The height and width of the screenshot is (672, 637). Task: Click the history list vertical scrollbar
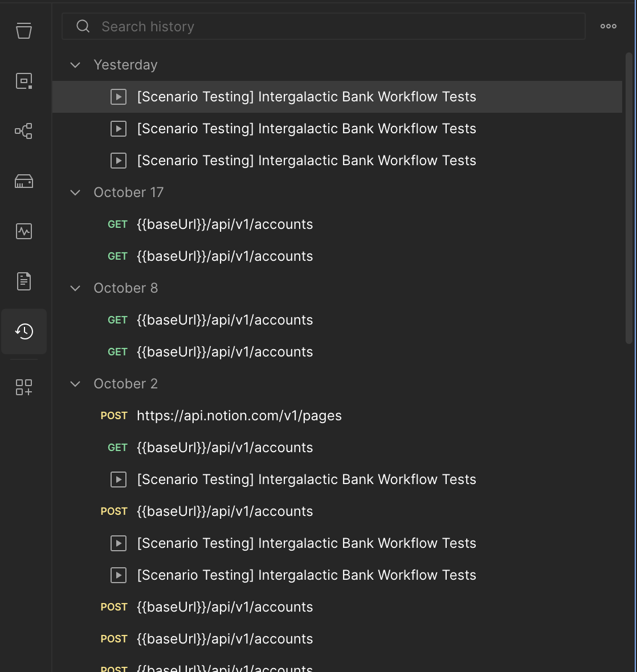coord(629,199)
